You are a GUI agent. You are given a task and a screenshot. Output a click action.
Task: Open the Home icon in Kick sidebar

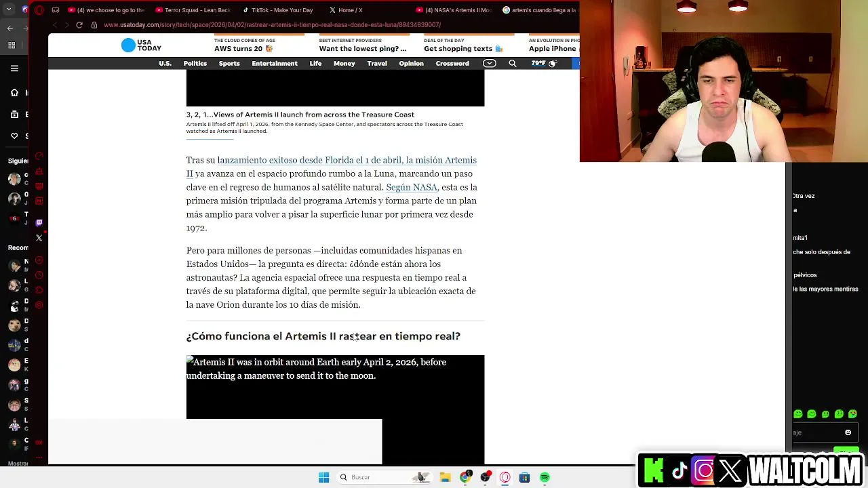[14, 93]
